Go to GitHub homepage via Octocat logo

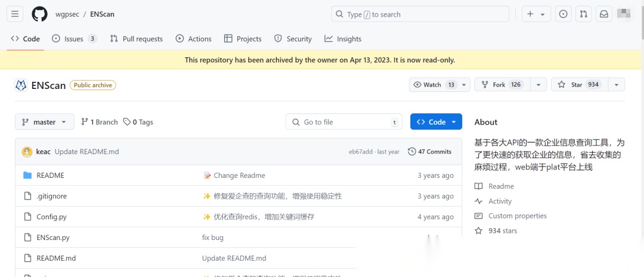click(40, 14)
